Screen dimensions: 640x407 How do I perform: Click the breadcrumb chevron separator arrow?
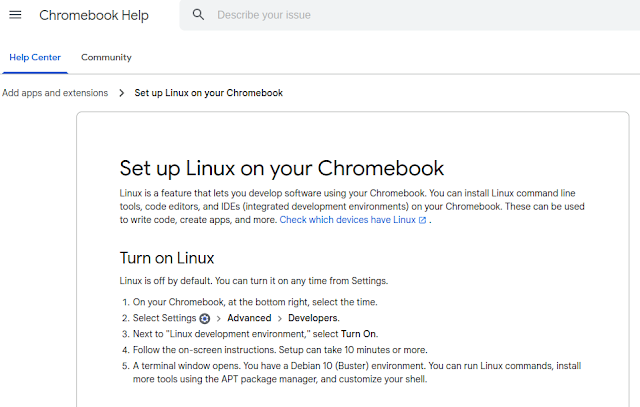pos(121,93)
